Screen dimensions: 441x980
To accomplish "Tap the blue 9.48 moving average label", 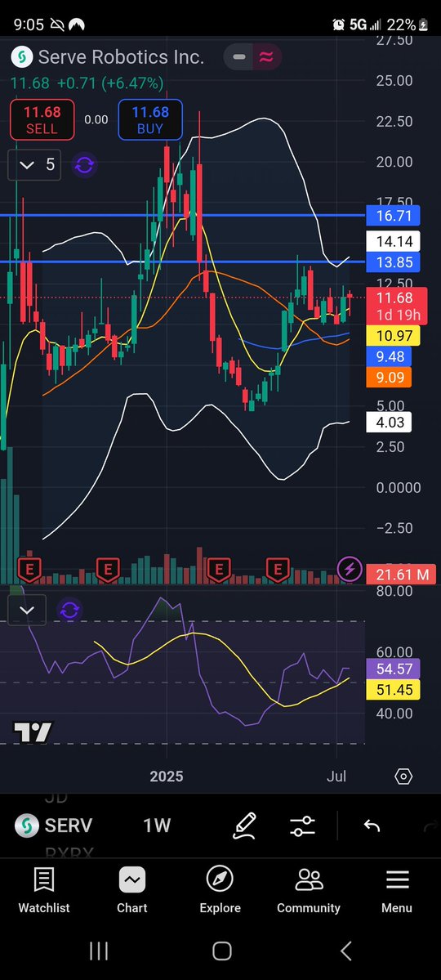I will pos(390,357).
